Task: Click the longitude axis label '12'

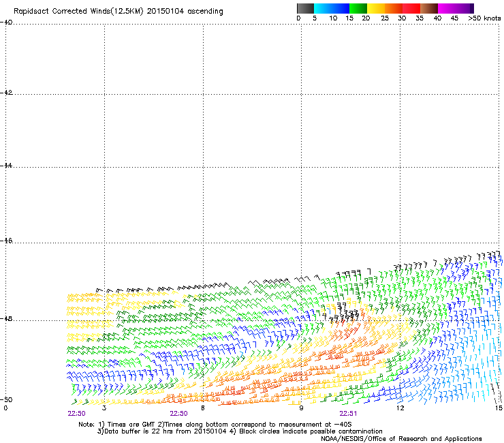Action: coord(400,408)
